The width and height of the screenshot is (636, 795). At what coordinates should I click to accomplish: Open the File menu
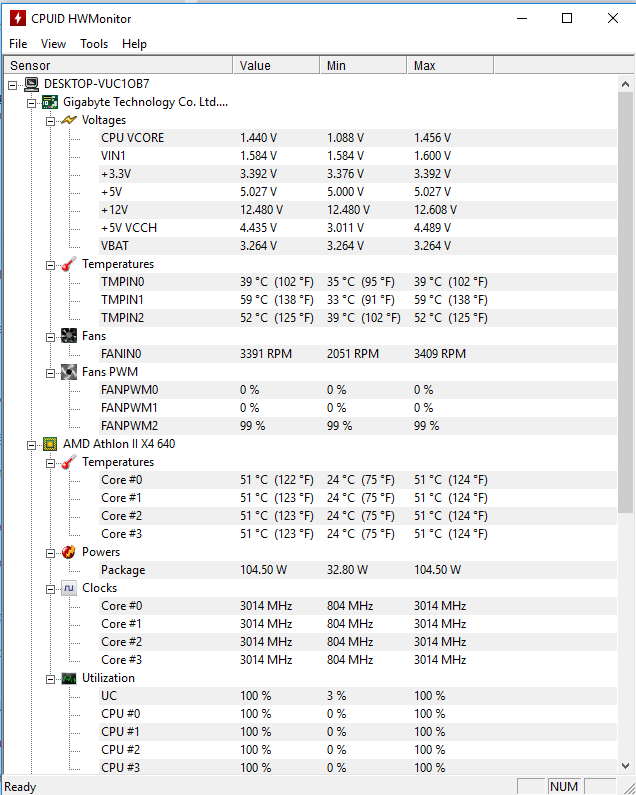(18, 44)
